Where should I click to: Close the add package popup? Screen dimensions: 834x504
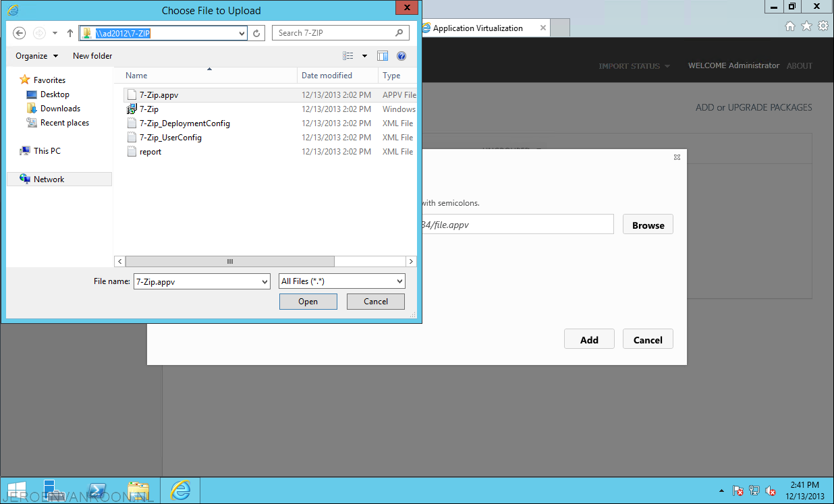click(x=677, y=157)
